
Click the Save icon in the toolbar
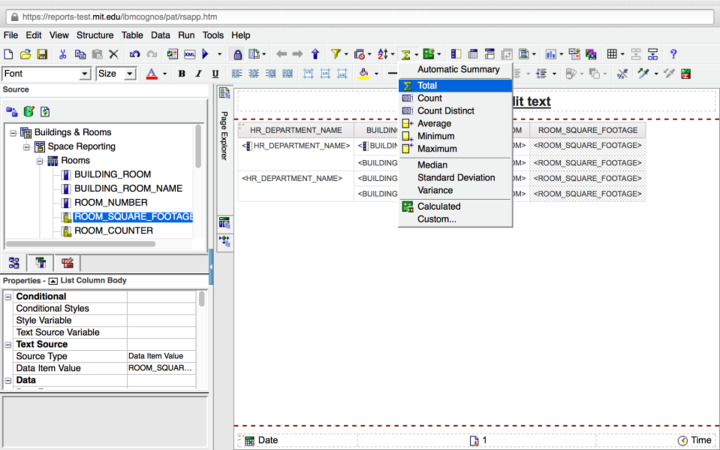(43, 54)
